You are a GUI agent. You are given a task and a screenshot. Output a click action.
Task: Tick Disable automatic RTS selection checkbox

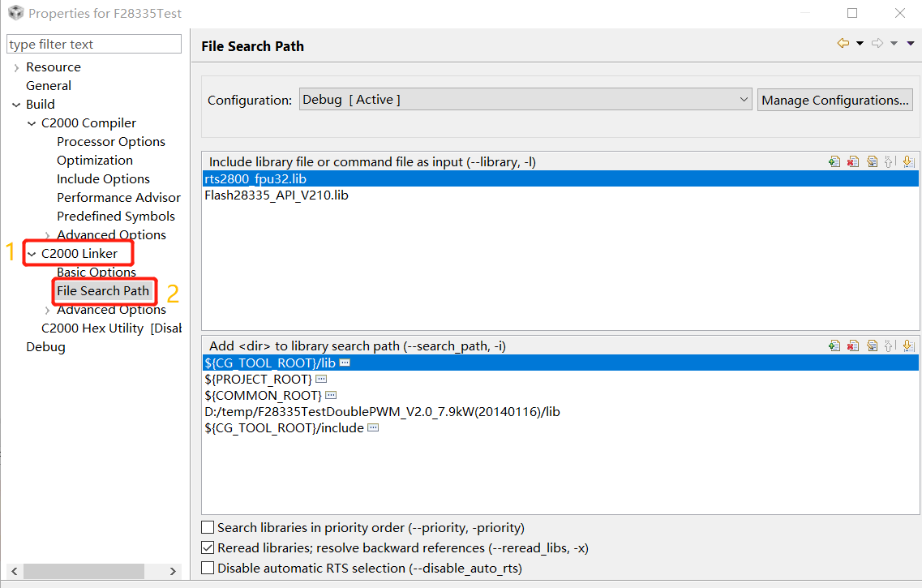[x=208, y=569]
